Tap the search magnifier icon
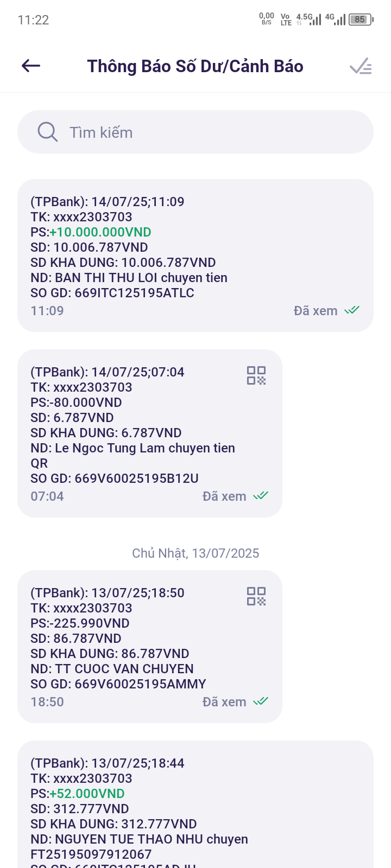 (x=47, y=132)
